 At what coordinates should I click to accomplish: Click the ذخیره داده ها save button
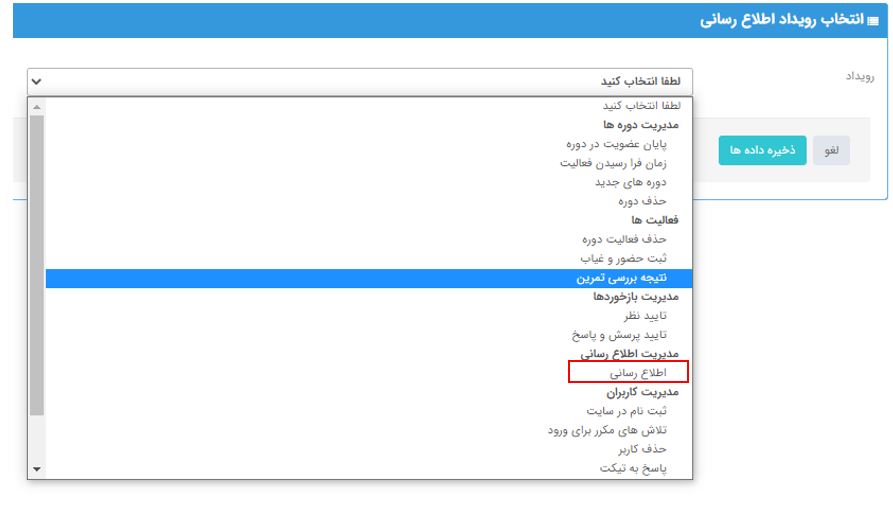pyautogui.click(x=762, y=150)
